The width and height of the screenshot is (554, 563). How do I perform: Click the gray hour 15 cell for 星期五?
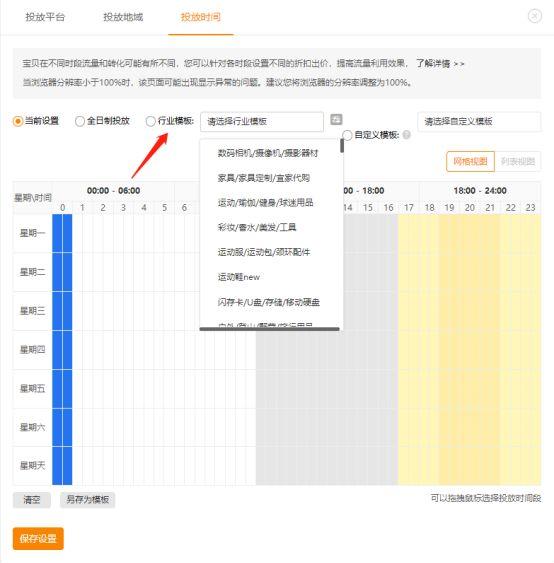tap(368, 388)
